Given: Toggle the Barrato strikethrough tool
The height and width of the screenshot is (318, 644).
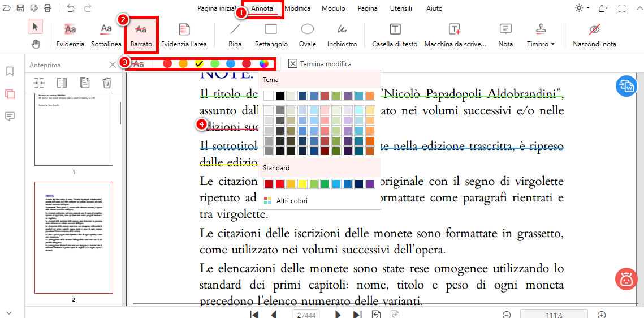Looking at the screenshot, I should [142, 35].
